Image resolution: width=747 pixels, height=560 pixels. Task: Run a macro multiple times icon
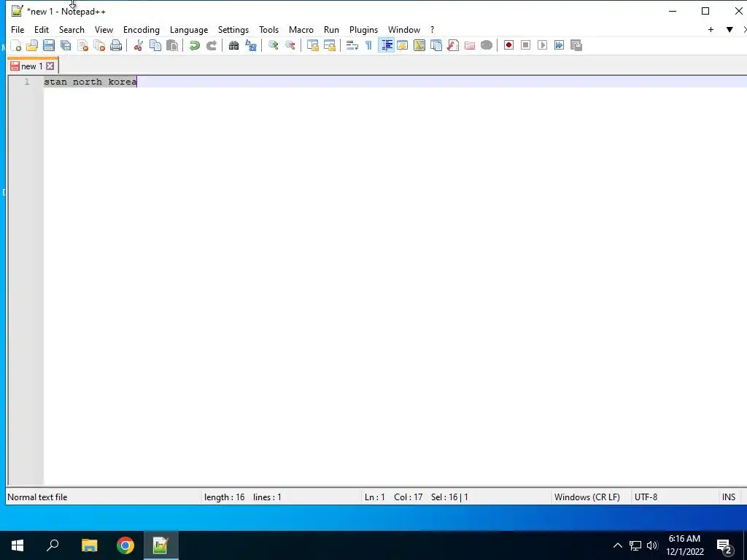[560, 45]
